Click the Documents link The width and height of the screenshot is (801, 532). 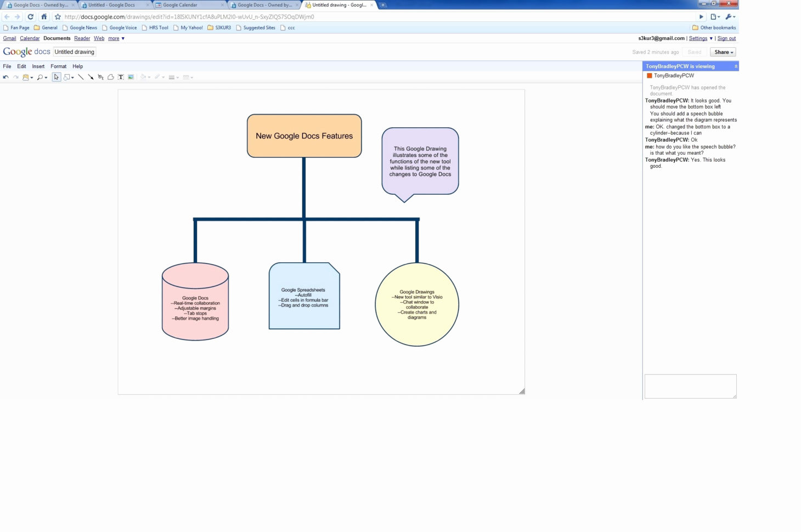pyautogui.click(x=57, y=38)
